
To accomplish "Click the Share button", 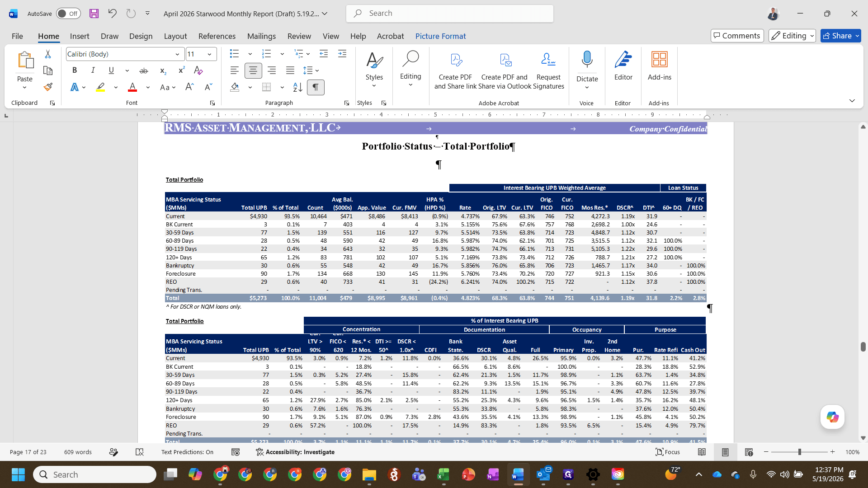I will pyautogui.click(x=840, y=36).
